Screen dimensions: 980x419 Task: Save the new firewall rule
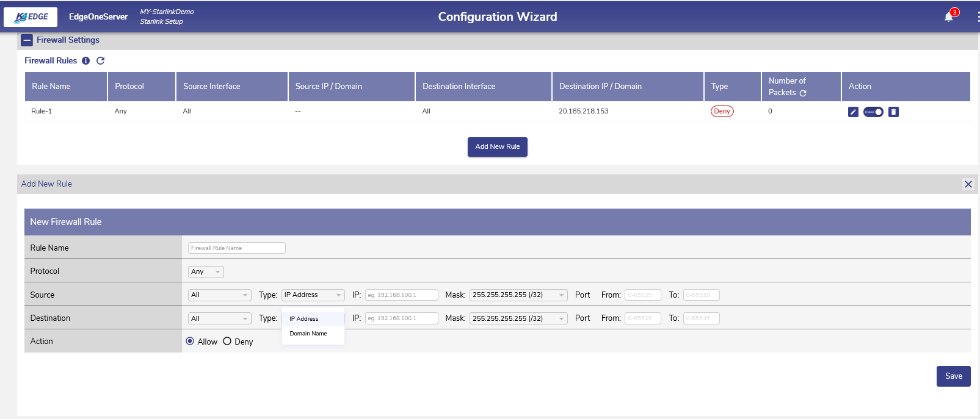953,376
